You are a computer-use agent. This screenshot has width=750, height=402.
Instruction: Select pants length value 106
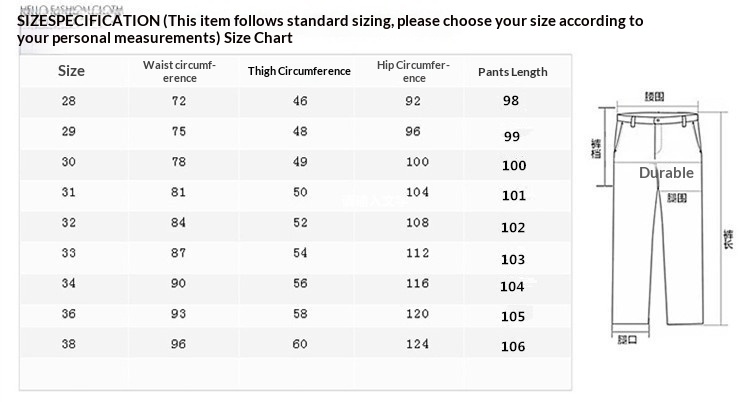coord(513,347)
